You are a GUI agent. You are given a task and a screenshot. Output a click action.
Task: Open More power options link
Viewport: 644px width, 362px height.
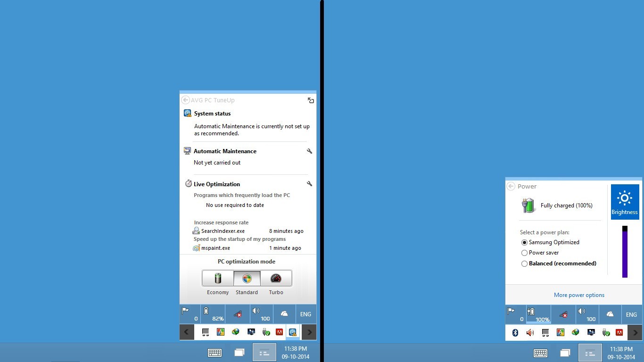(579, 295)
